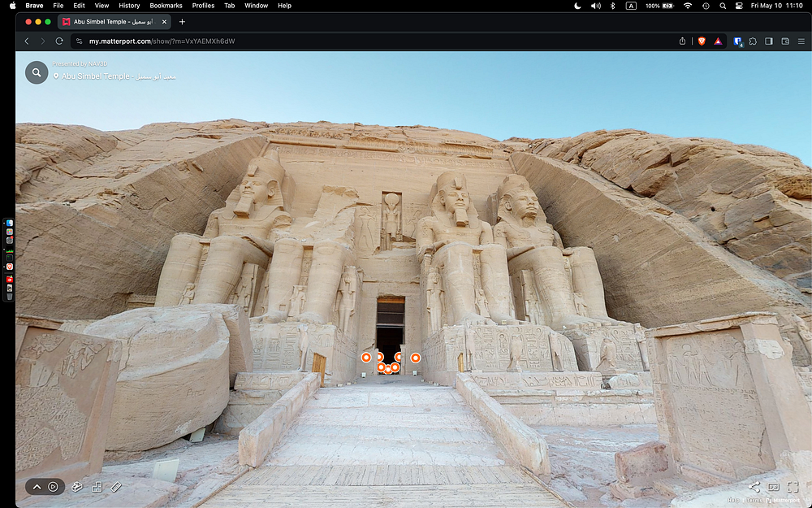Open the Brave Wallet icon
This screenshot has width=812, height=508.
coord(785,41)
